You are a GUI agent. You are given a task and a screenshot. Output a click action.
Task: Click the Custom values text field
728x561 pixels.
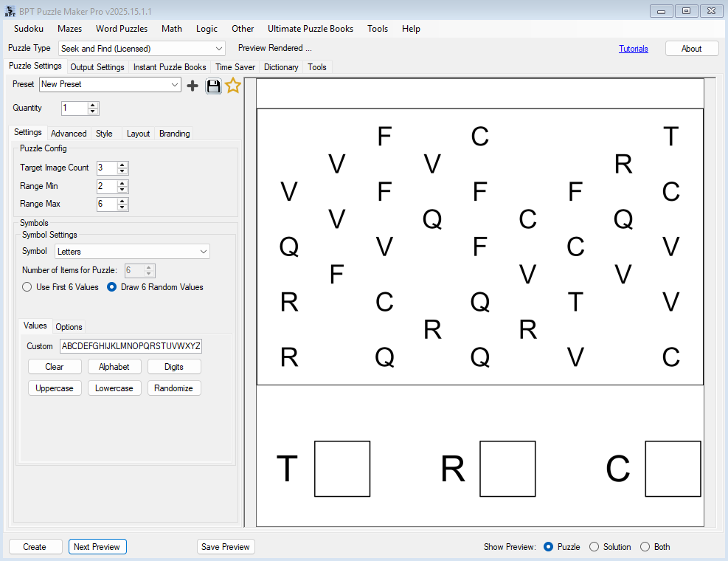(131, 346)
